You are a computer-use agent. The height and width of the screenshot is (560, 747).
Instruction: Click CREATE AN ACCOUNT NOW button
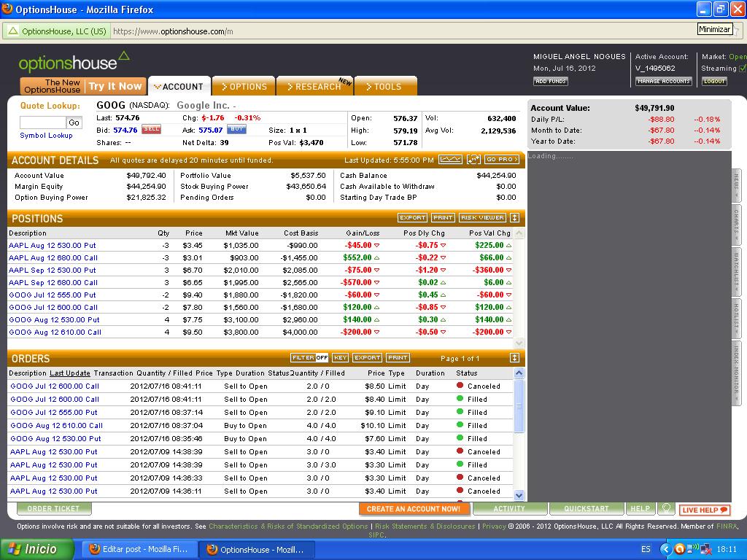[x=414, y=508]
